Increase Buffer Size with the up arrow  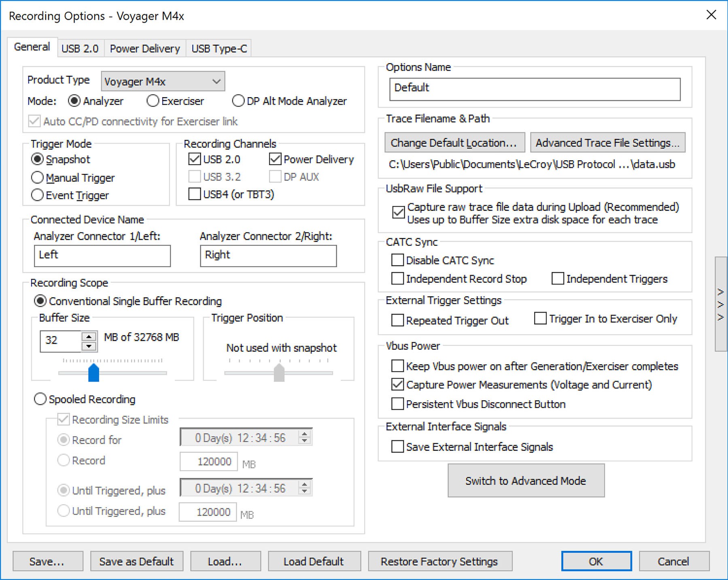89,336
